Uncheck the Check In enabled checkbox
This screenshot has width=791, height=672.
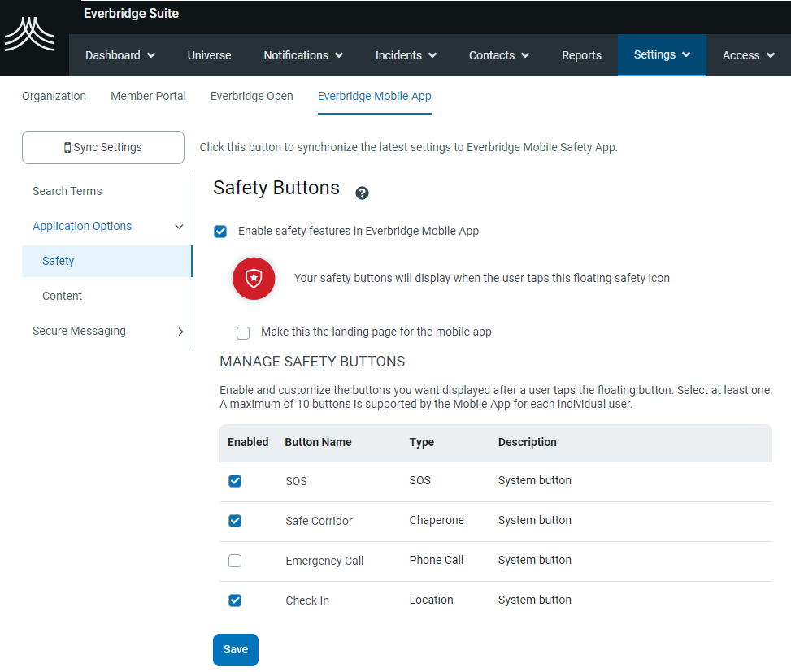pos(235,600)
